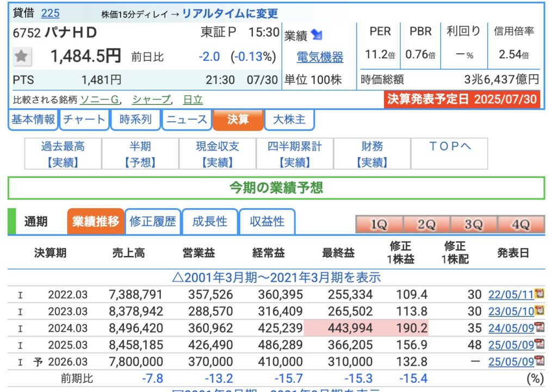Click the PTS price 1,481円
This screenshot has height=392, width=557.
point(101,80)
